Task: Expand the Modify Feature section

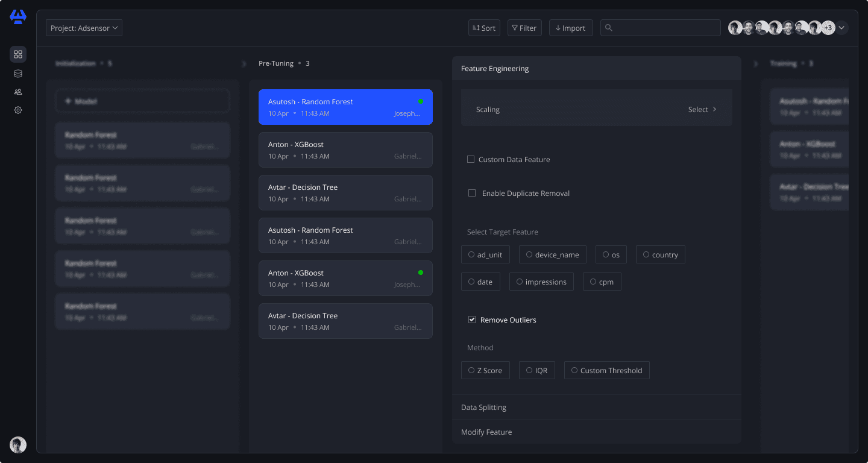Action: (597, 432)
